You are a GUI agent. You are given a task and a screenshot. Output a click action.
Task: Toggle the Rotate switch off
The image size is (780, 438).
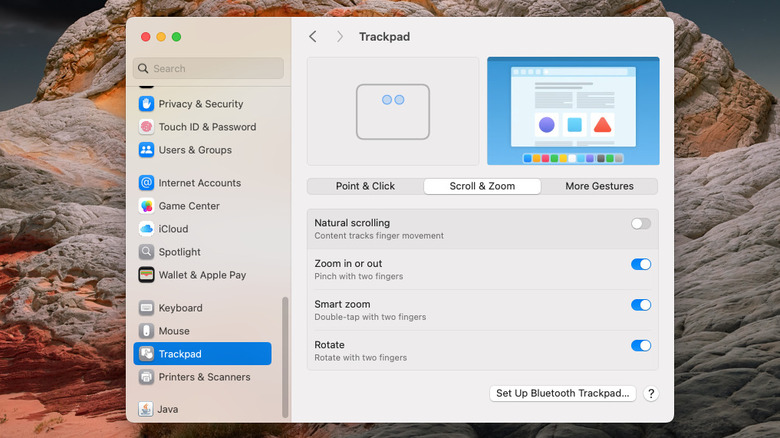click(640, 346)
